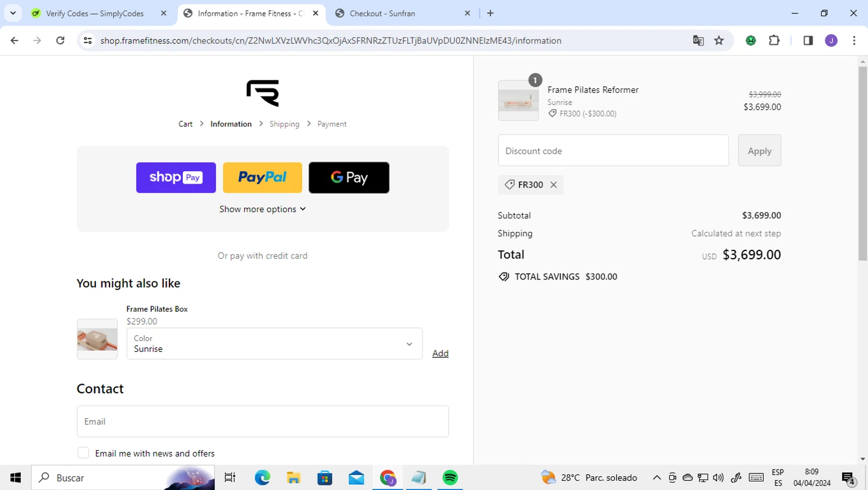Open the notification center icon
This screenshot has height=490, width=868.
pos(849,478)
